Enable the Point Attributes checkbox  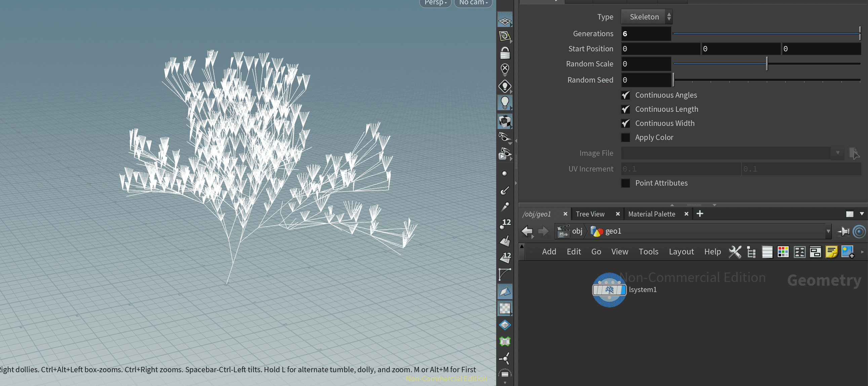point(625,183)
